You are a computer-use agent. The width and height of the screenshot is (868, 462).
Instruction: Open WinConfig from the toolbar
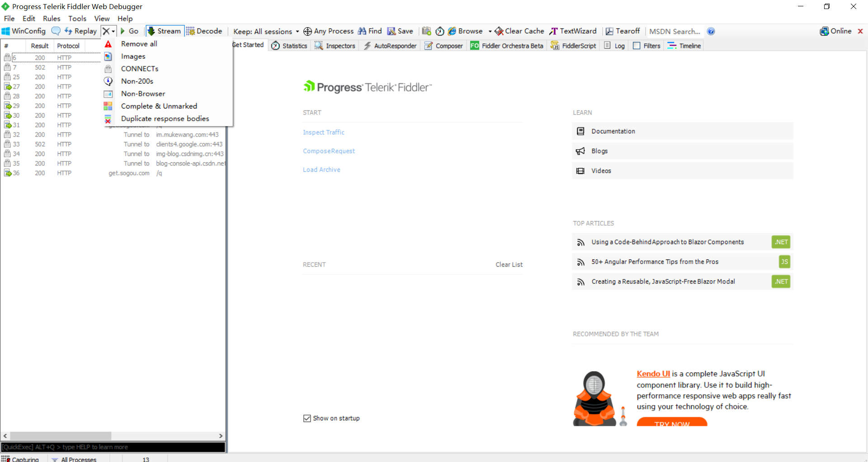tap(24, 31)
